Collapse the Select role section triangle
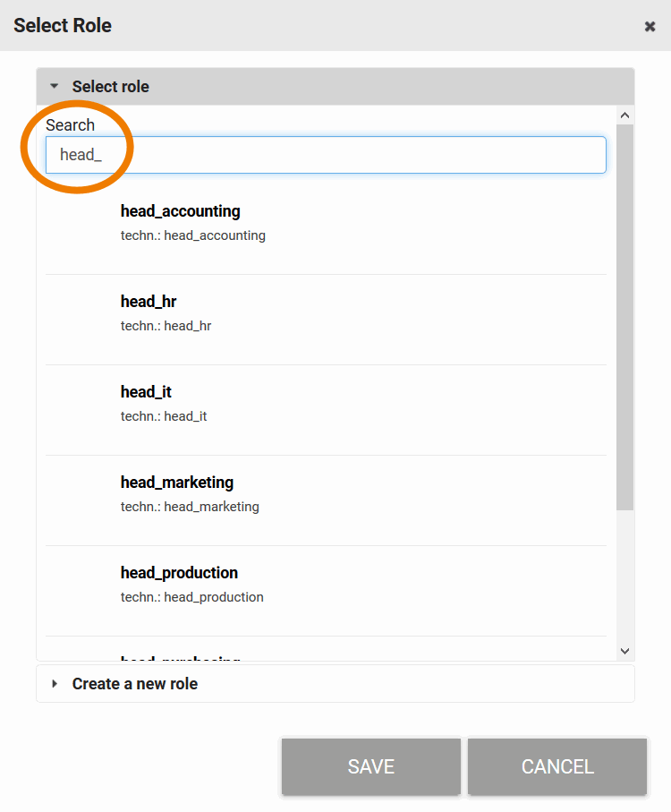Image resolution: width=671 pixels, height=812 pixels. pyautogui.click(x=54, y=87)
